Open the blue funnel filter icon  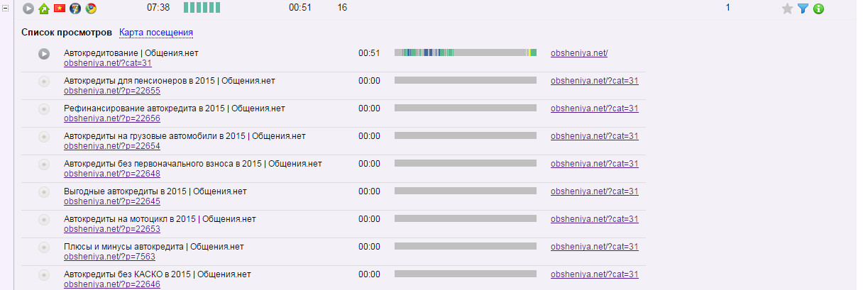[x=803, y=9]
